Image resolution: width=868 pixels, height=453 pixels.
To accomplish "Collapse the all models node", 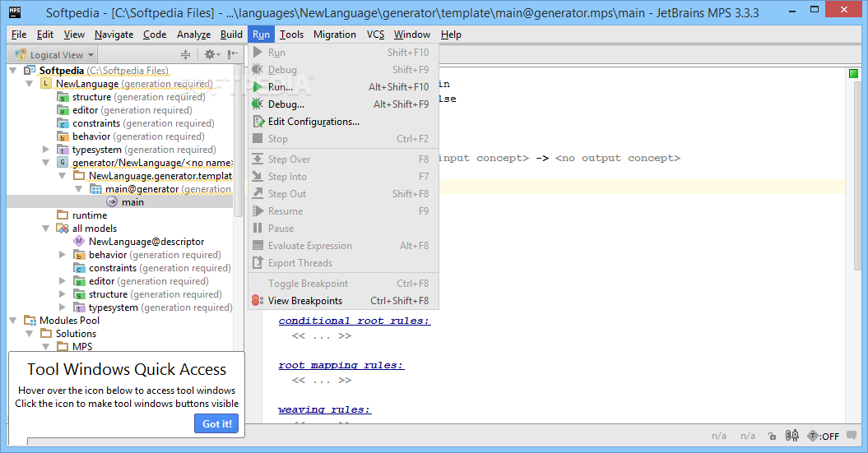I will click(46, 228).
